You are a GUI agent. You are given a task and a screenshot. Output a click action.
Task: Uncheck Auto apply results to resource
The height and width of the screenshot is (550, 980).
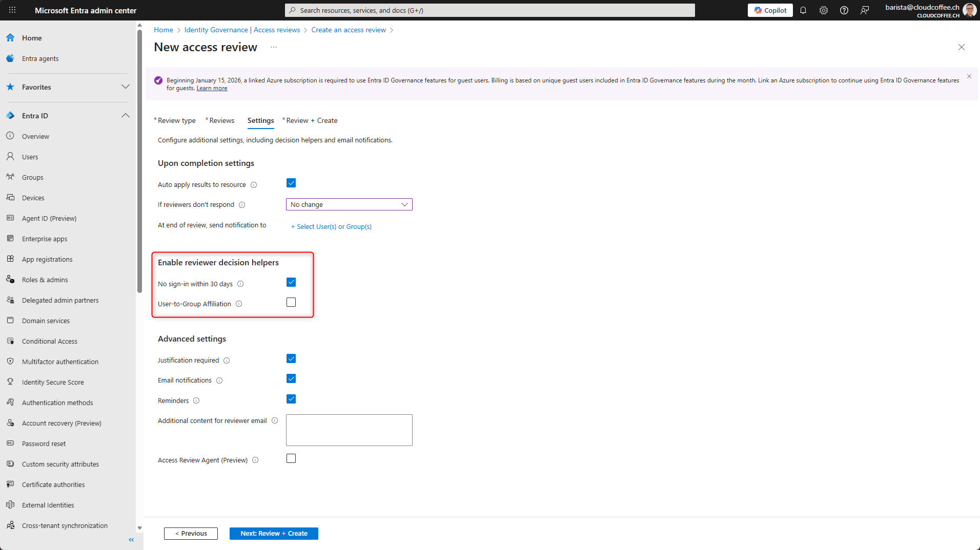point(291,183)
